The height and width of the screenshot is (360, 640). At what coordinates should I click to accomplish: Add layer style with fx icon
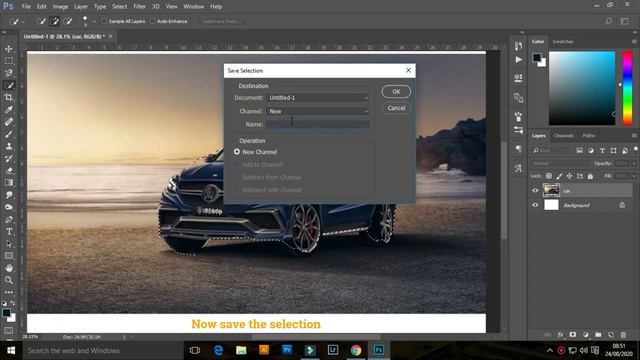[560, 335]
